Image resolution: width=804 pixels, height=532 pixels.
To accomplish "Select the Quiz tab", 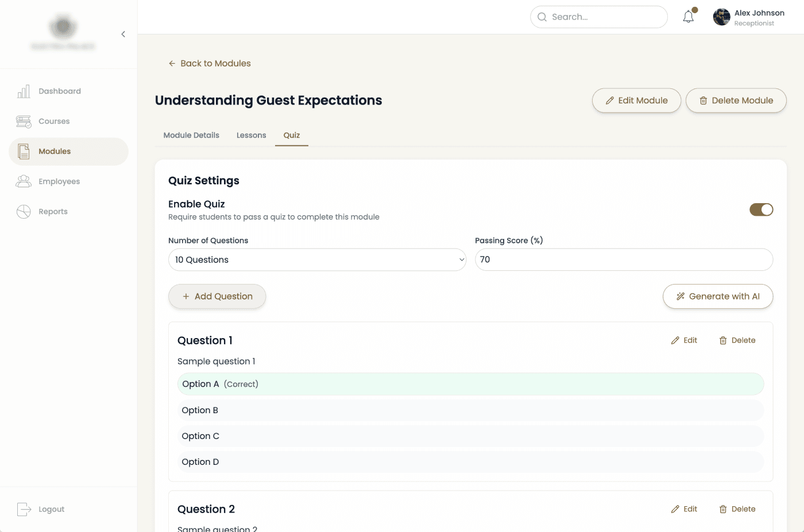I will point(292,135).
